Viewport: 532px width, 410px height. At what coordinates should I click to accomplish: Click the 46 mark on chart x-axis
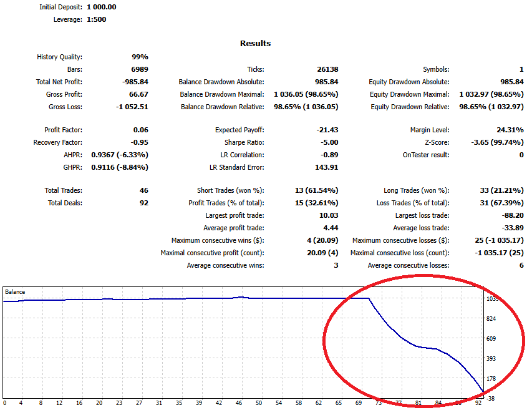point(238,403)
